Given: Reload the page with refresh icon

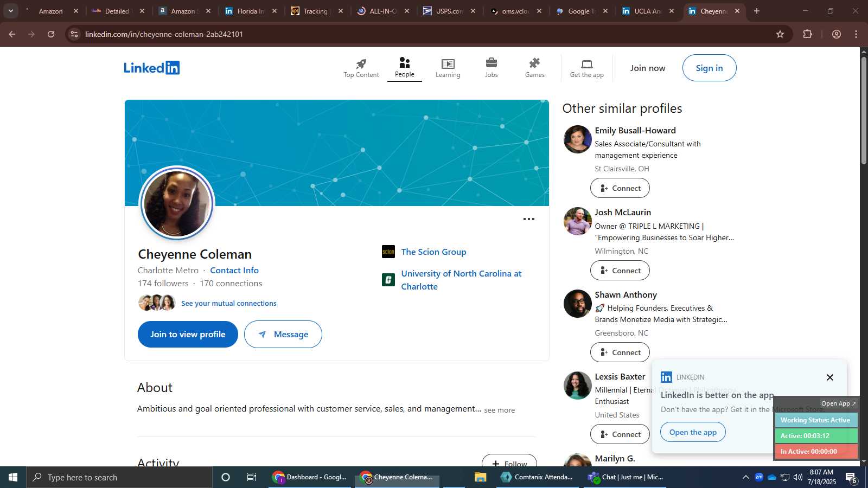Looking at the screenshot, I should click(51, 34).
